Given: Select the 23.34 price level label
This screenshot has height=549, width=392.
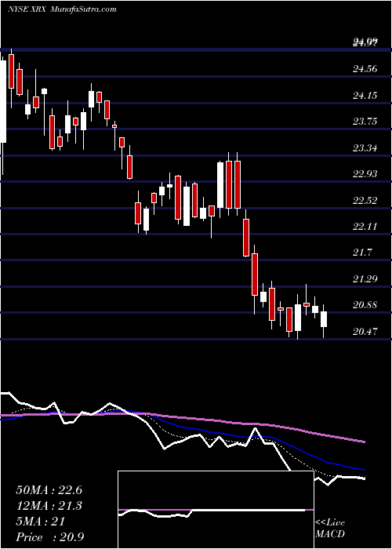Looking at the screenshot, I should click(x=365, y=148).
